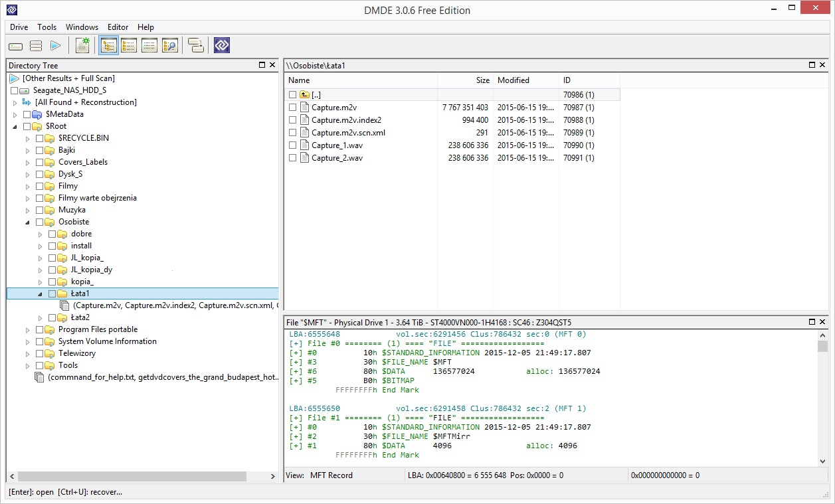Click the parent folder [..] icon
This screenshot has width=835, height=504.
[x=305, y=95]
